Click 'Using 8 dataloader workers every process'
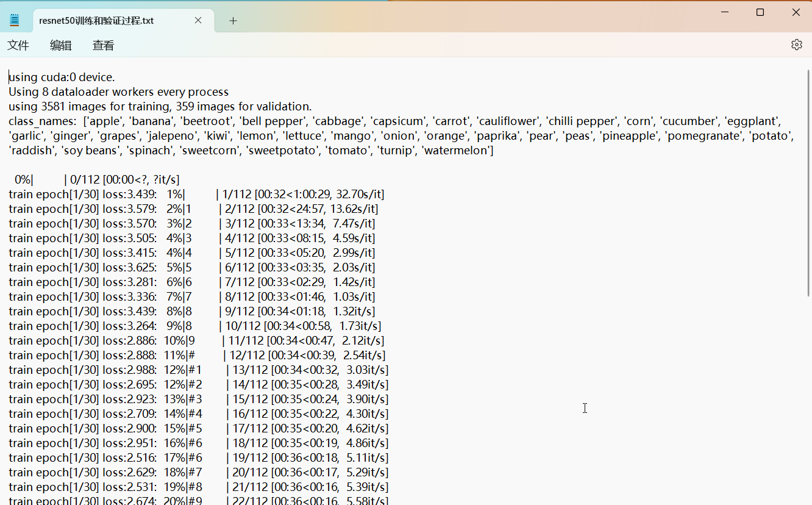812x505 pixels. point(119,92)
